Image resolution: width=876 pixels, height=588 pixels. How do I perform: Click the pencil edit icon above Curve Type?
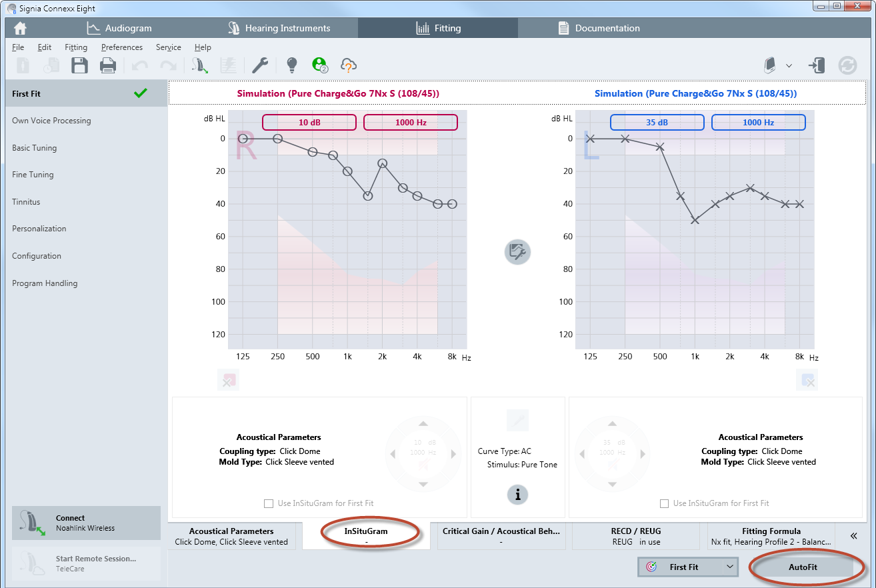click(518, 421)
